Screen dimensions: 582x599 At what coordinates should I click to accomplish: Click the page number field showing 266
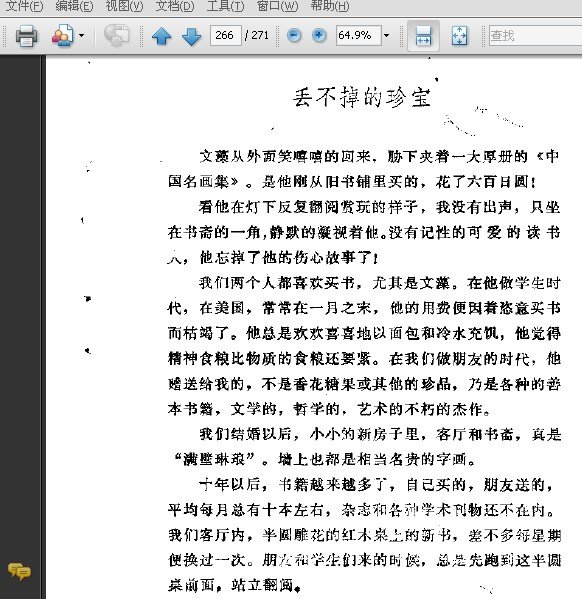[225, 36]
